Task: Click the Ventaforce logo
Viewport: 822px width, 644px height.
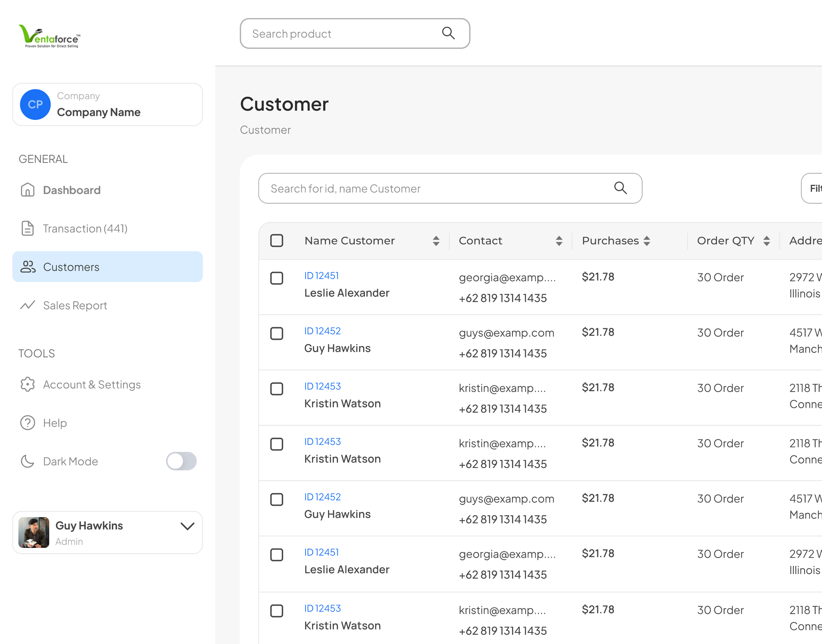Action: (49, 36)
